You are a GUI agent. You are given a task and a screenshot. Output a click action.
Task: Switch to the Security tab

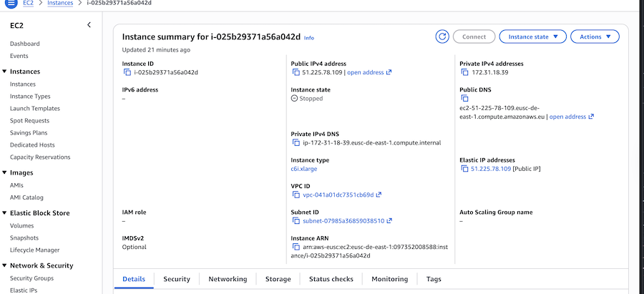pos(177,279)
